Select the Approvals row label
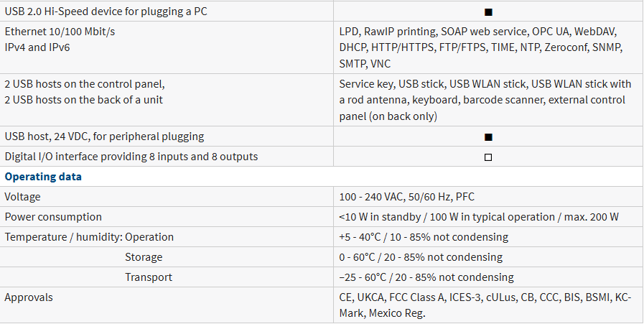Screen dimensions: 644x324 point(29,297)
